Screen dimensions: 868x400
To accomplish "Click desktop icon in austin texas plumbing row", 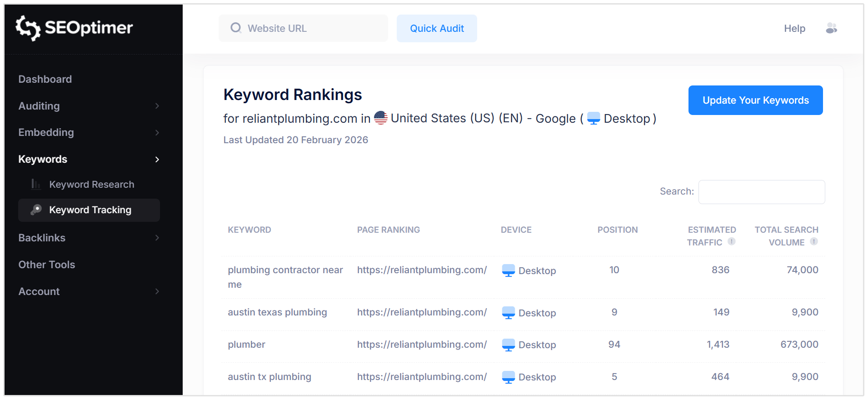I will (508, 313).
